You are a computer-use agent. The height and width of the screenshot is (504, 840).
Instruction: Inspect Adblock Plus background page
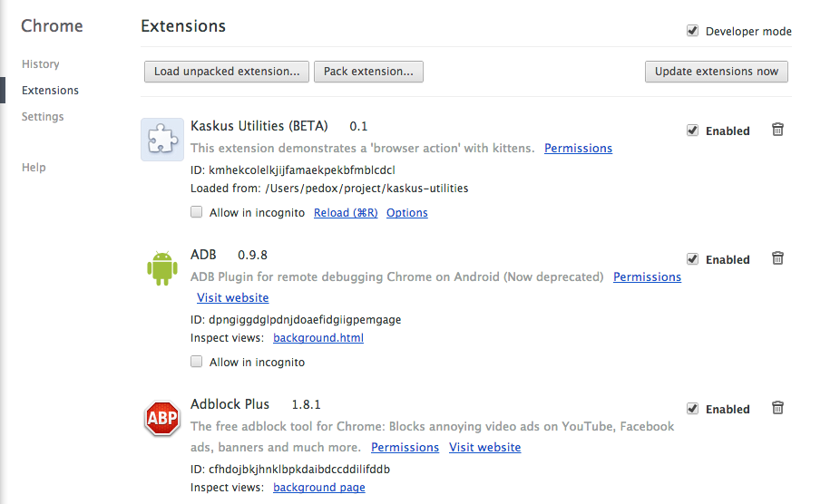tap(319, 488)
